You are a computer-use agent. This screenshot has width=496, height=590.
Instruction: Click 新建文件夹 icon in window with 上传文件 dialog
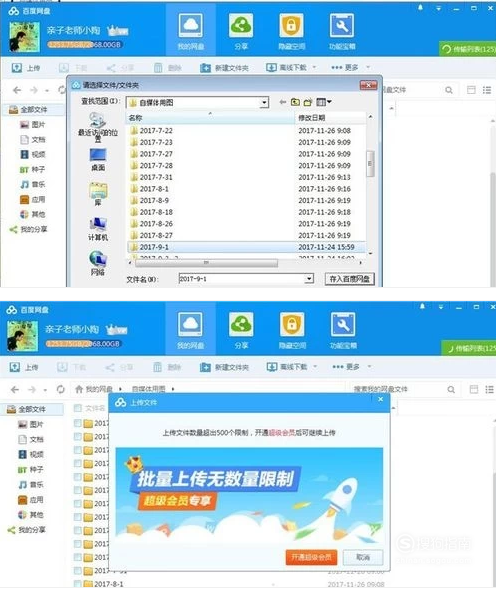(205, 367)
